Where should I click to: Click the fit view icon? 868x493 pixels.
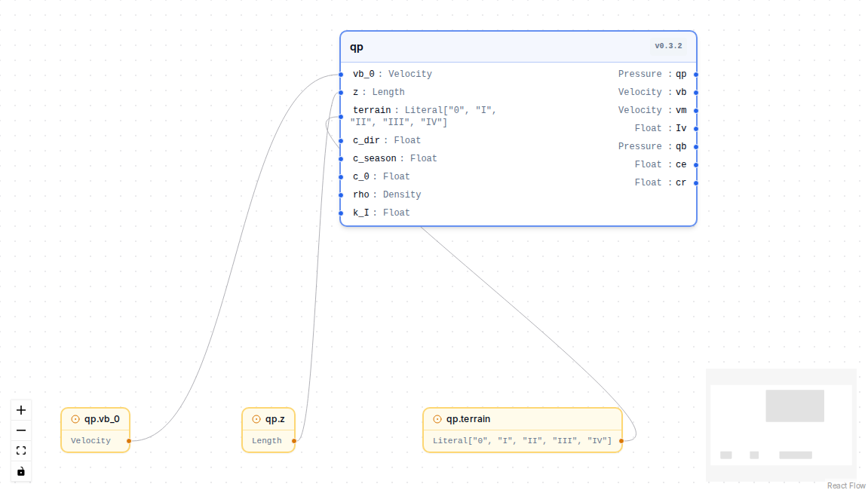[x=21, y=451]
